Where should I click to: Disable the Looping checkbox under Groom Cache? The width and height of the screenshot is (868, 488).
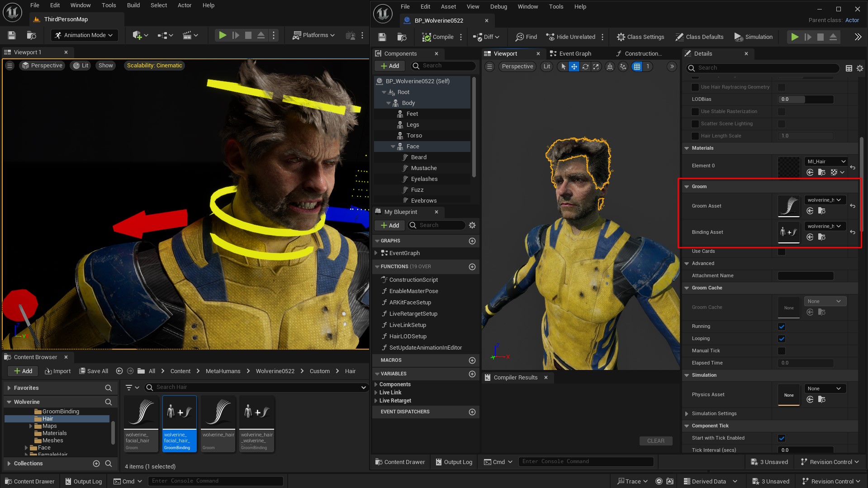782,338
